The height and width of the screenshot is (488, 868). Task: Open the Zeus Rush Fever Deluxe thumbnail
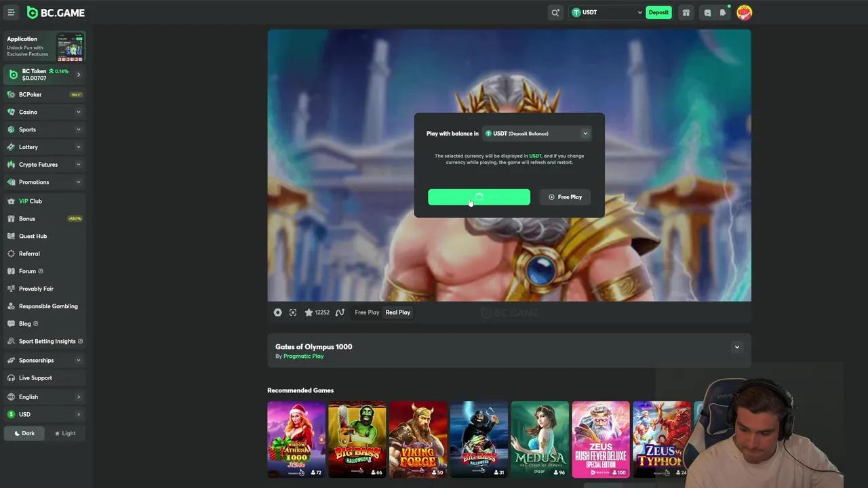pos(600,439)
